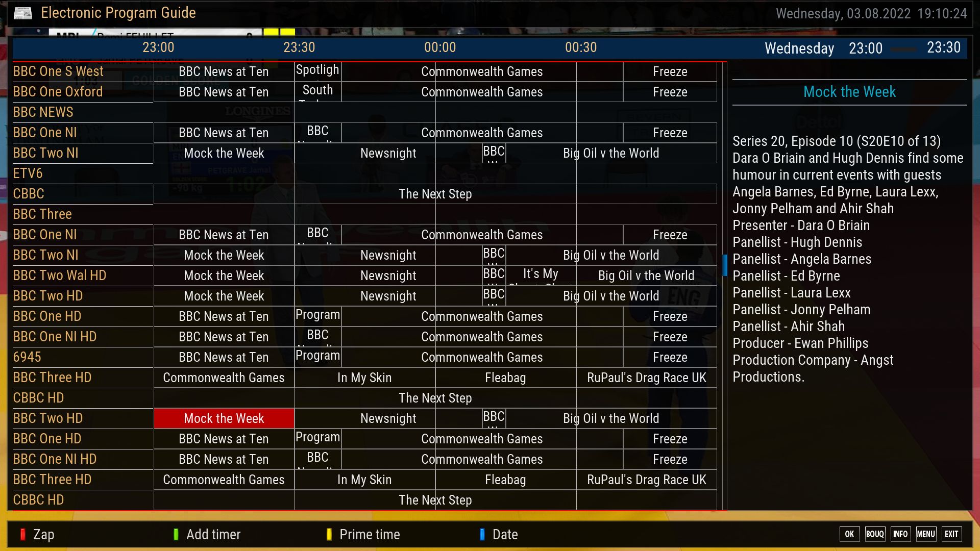Select Fleabag programme on BBC Three HD
This screenshot has height=551, width=980.
coord(505,378)
